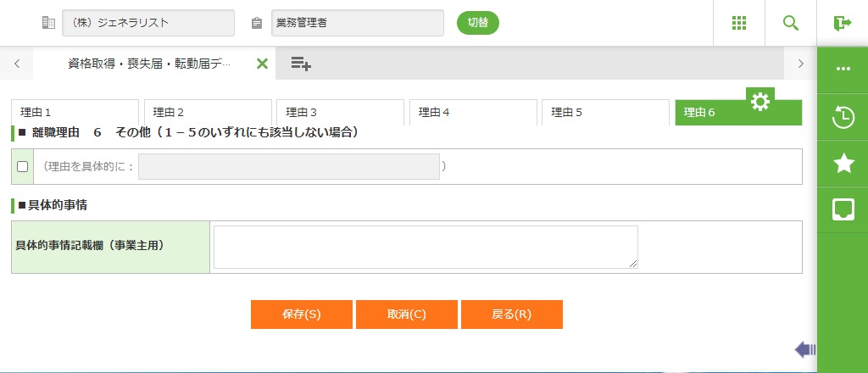
Task: Focus the 具体的事情記載欄 text area
Action: tap(425, 247)
